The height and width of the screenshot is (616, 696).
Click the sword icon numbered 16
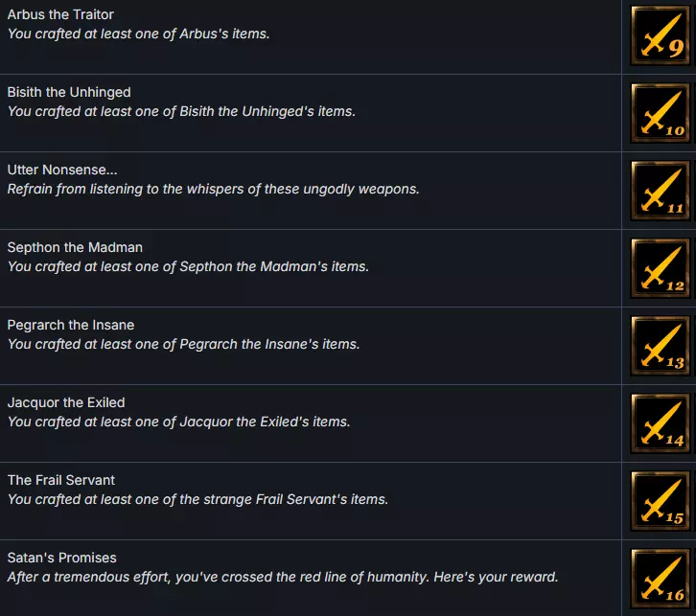click(660, 578)
